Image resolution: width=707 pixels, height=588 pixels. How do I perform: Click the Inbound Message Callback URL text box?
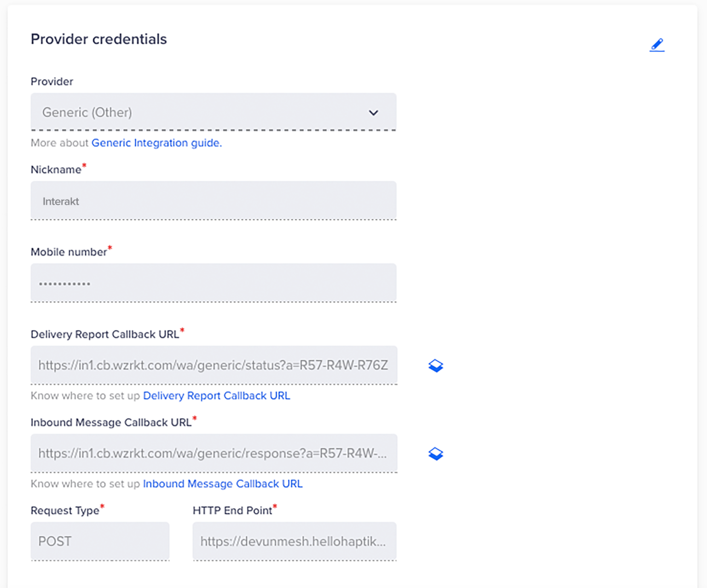(213, 453)
